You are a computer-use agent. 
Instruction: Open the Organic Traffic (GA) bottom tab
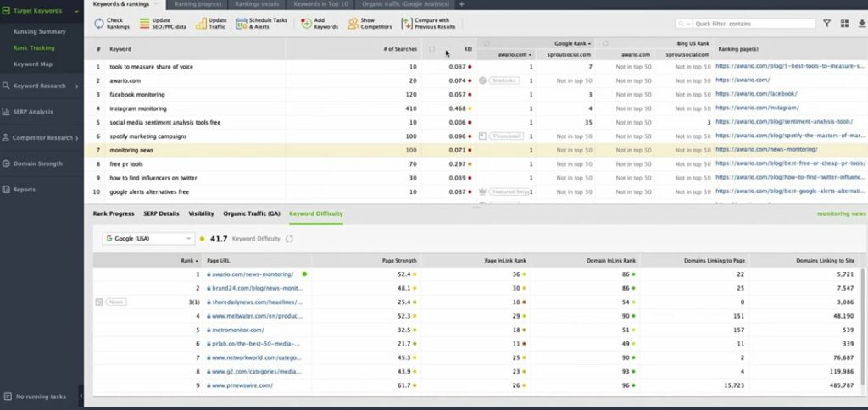[x=251, y=213]
